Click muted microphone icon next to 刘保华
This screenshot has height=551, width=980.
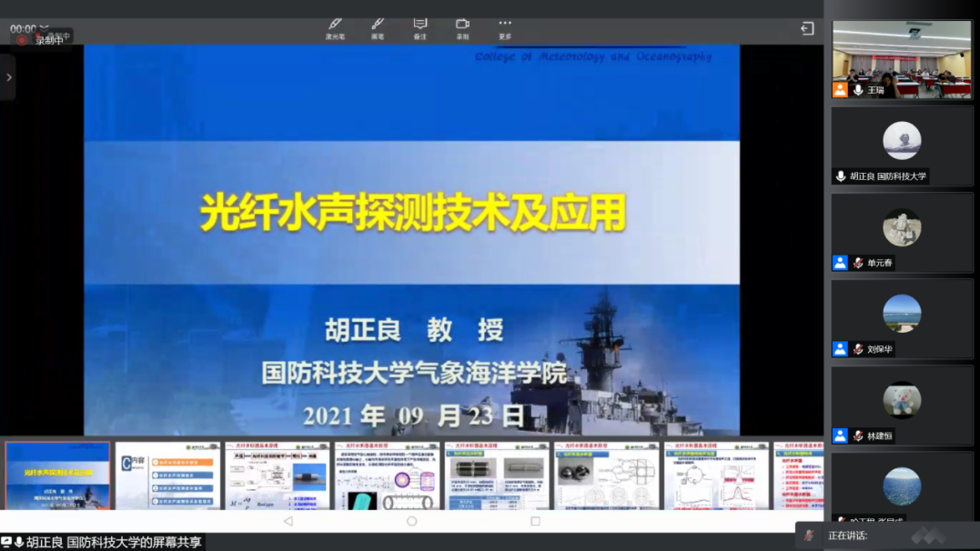[857, 349]
